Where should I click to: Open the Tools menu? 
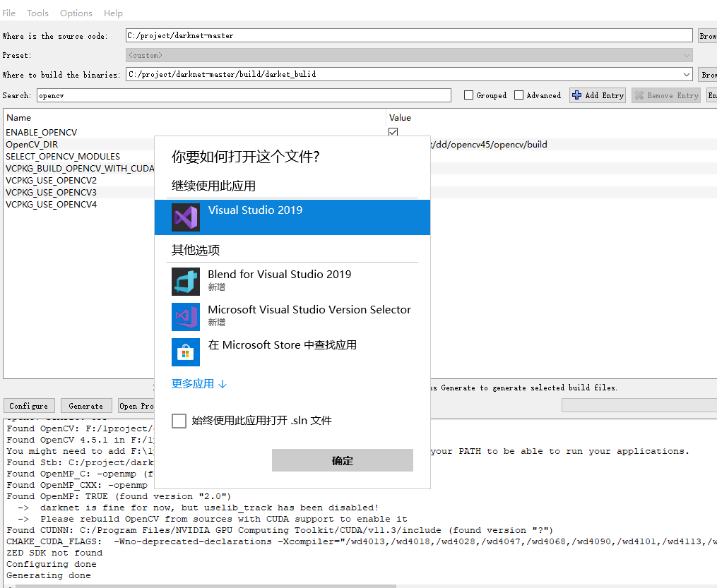click(37, 13)
